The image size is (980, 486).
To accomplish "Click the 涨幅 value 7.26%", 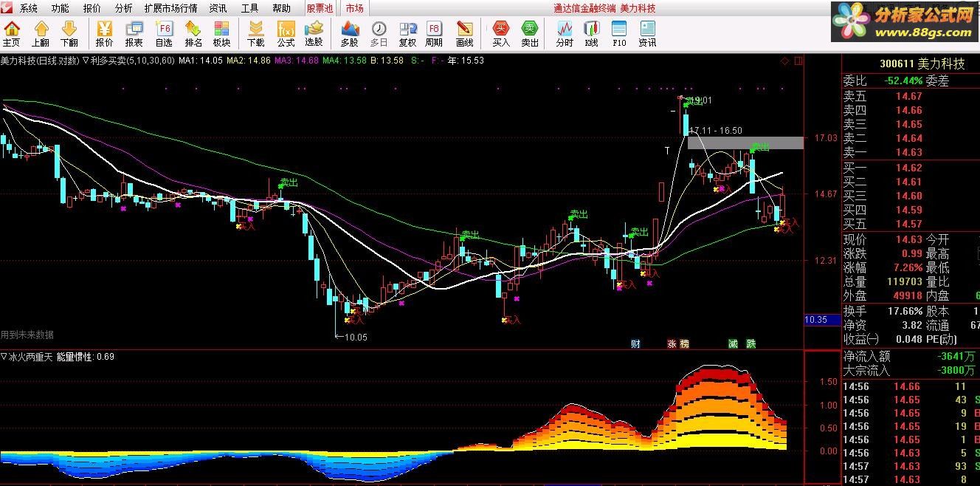I will pos(908,267).
